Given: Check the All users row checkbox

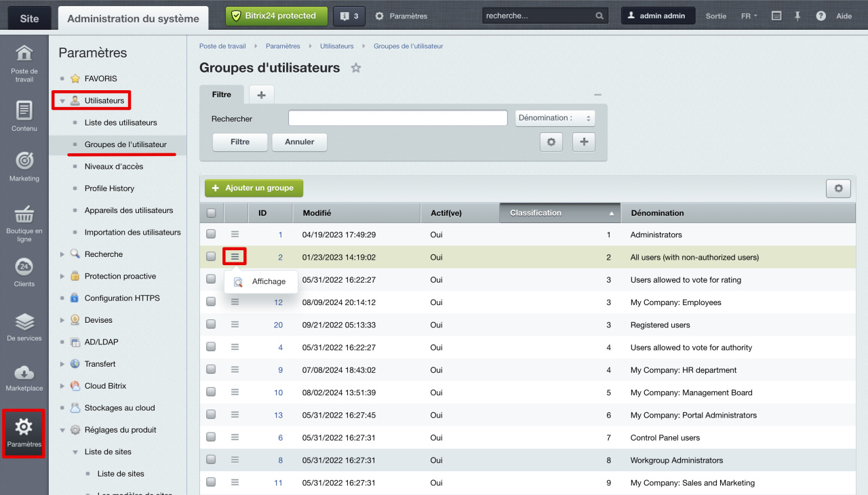Looking at the screenshot, I should (211, 256).
